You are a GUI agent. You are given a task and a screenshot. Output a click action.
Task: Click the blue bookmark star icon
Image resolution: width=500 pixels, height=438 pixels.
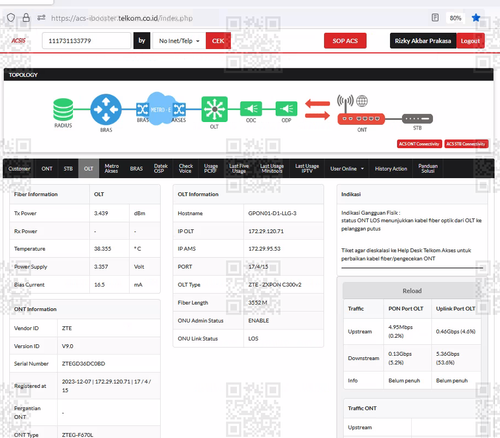coord(476,18)
